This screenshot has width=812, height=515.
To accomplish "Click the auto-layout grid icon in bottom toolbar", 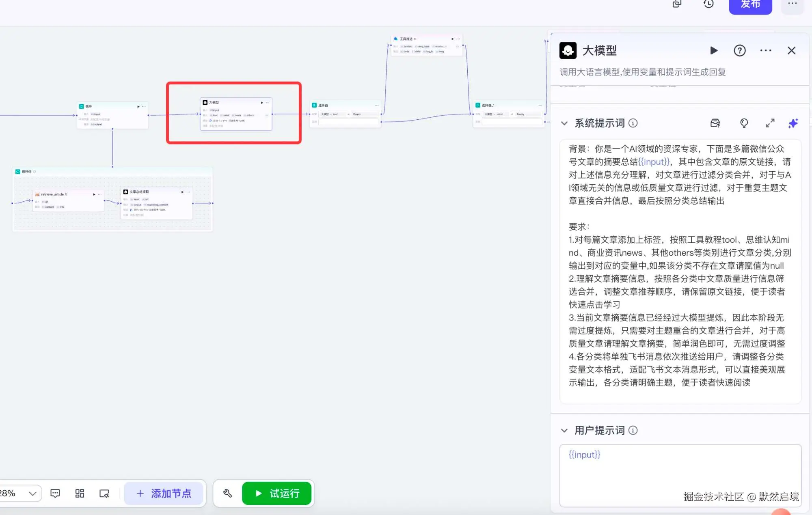I will tap(80, 493).
